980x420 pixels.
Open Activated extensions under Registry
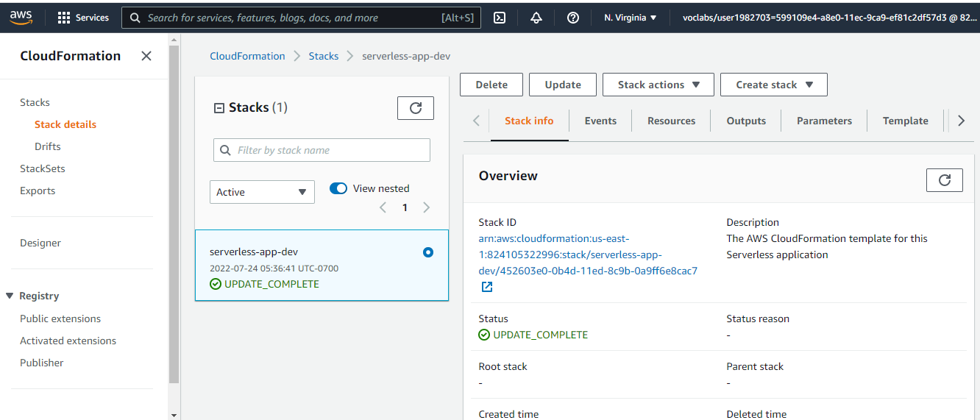[x=68, y=341]
